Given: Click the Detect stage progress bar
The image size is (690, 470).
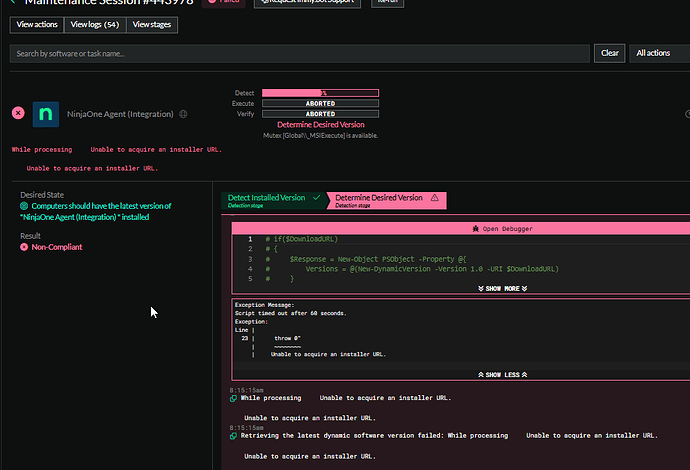Looking at the screenshot, I should [x=320, y=93].
